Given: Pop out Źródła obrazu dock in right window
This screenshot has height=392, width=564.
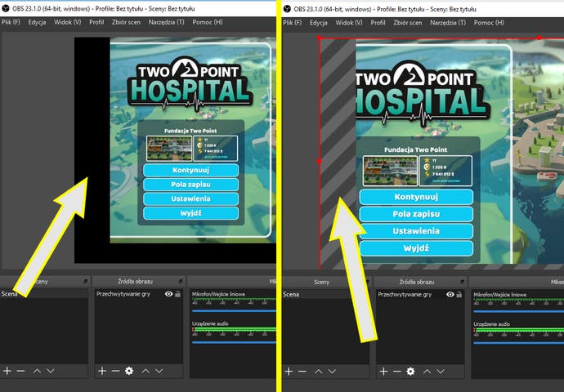Looking at the screenshot, I should 462,282.
